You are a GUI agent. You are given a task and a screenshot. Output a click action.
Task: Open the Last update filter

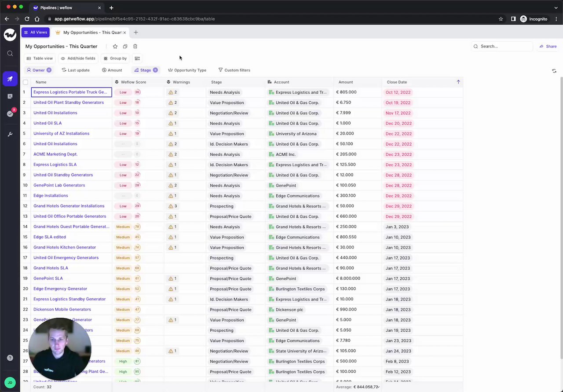pos(76,70)
